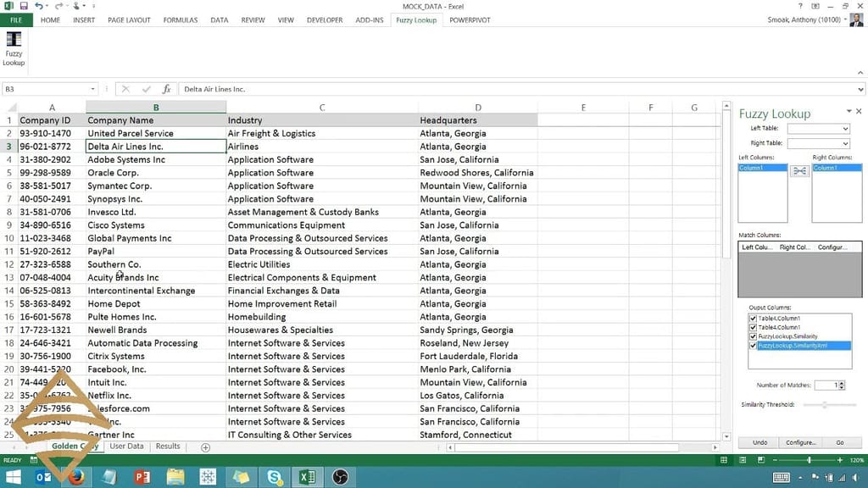Adjust the Similarity Threshold slider
Screen dimensions: 868x488
(x=825, y=405)
